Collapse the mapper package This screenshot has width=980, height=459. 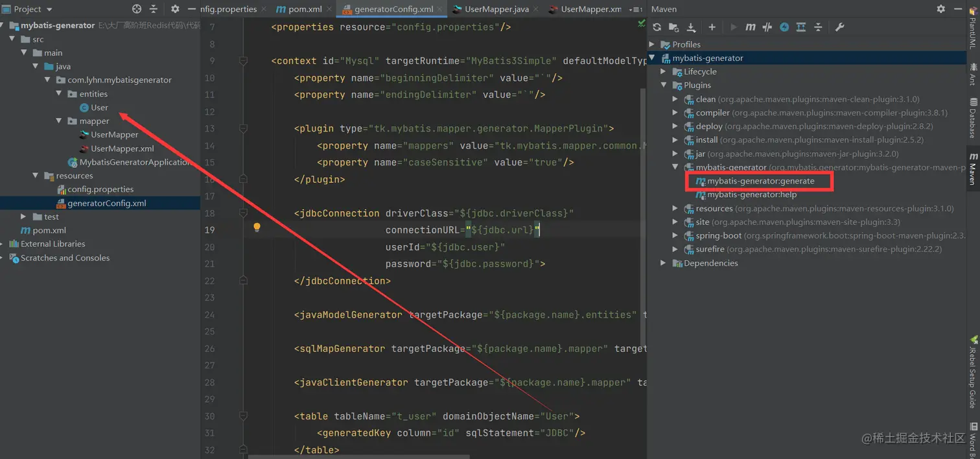58,121
